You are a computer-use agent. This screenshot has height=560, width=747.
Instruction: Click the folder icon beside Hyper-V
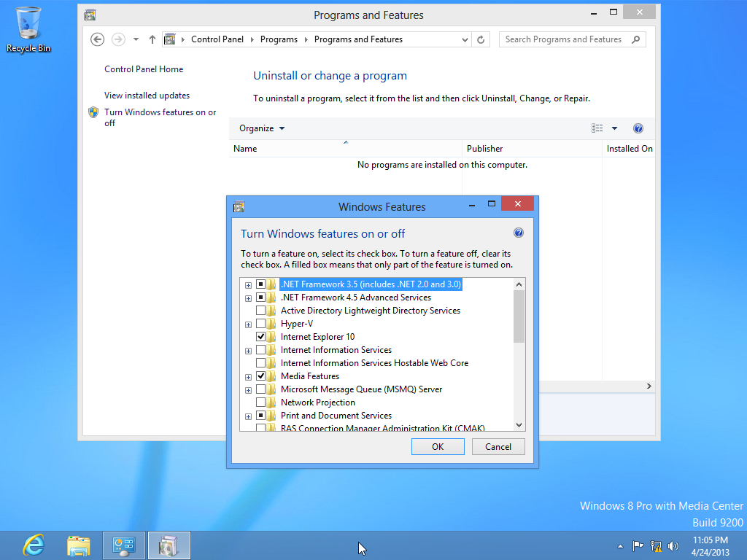271,324
